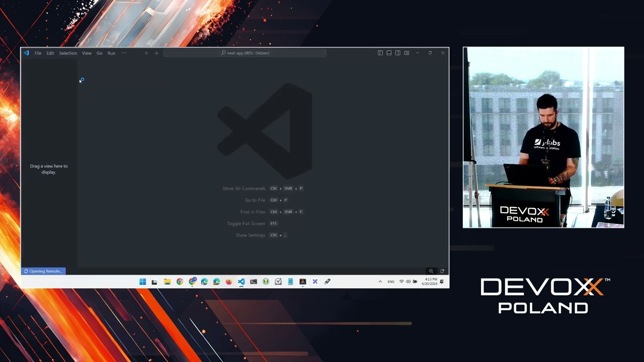The width and height of the screenshot is (644, 362).
Task: Open the notification center bell on taskbar
Action: point(442,282)
